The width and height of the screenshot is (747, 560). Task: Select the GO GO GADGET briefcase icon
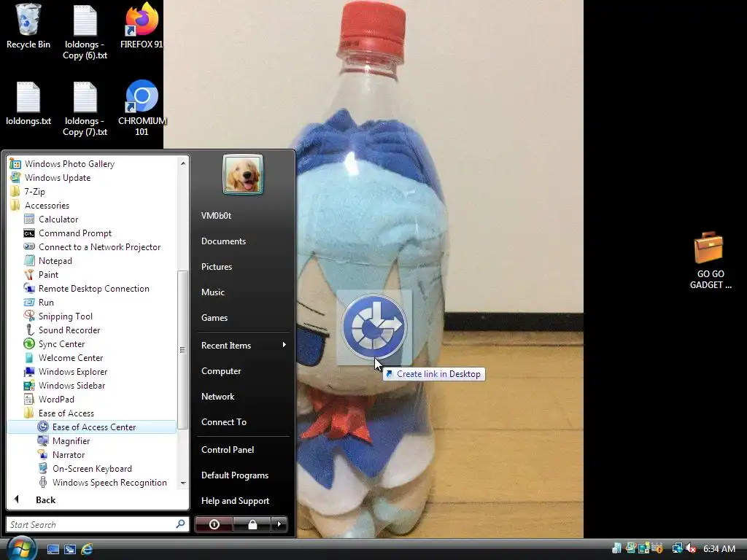tap(711, 260)
